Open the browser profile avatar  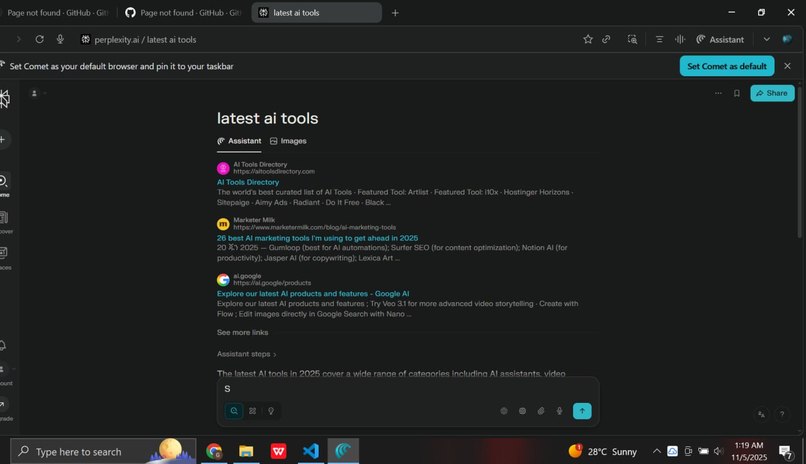click(x=787, y=39)
